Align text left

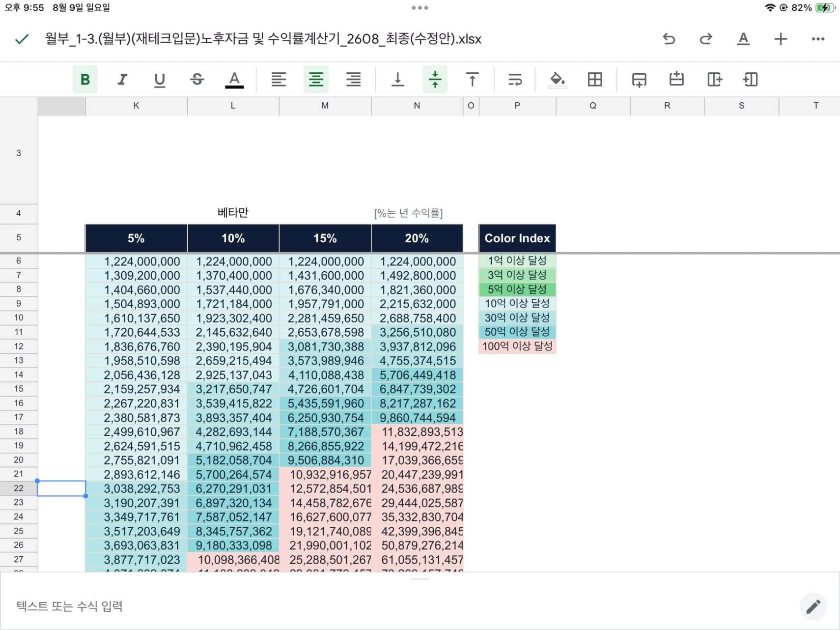click(x=279, y=79)
